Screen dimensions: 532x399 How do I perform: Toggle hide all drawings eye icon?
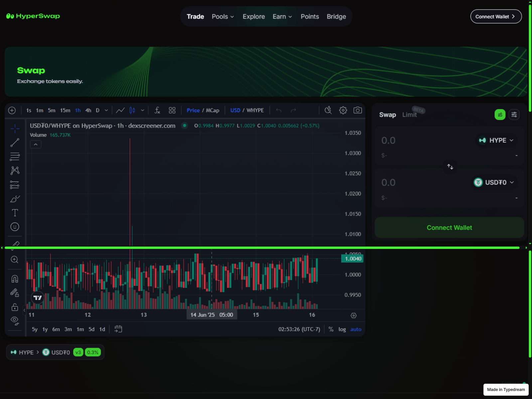(15, 321)
